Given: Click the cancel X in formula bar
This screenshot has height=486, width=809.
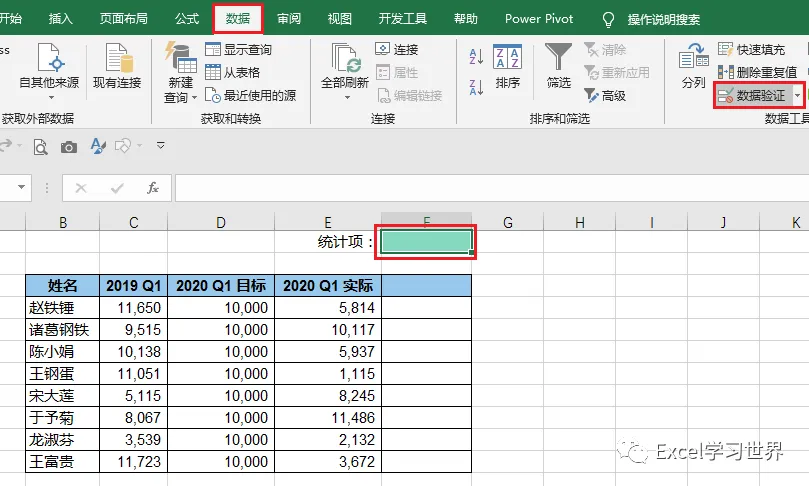Looking at the screenshot, I should pyautogui.click(x=81, y=188).
